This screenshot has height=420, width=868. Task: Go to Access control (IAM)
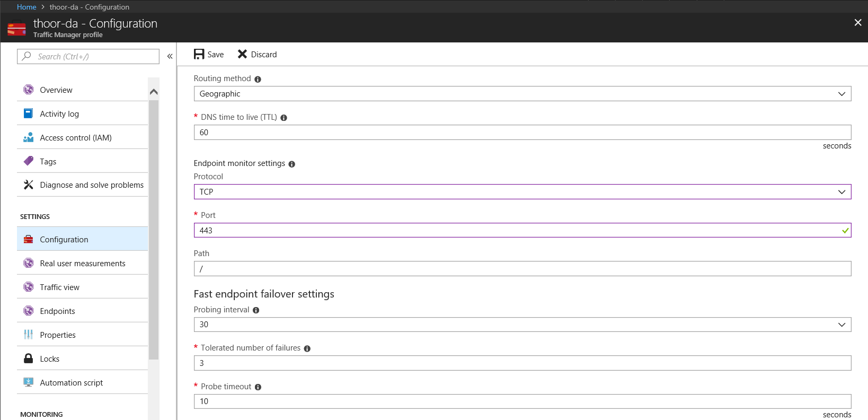(82, 137)
